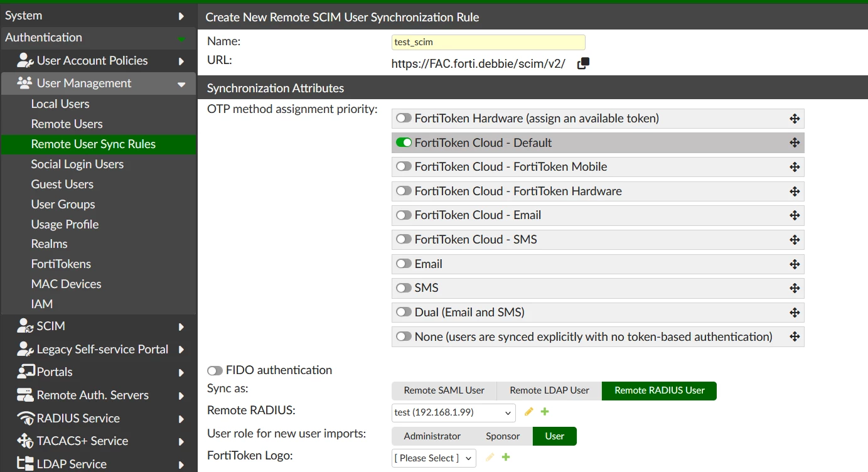Click the FortiToken Logo edit pencil icon
This screenshot has height=472, width=868.
tap(490, 458)
